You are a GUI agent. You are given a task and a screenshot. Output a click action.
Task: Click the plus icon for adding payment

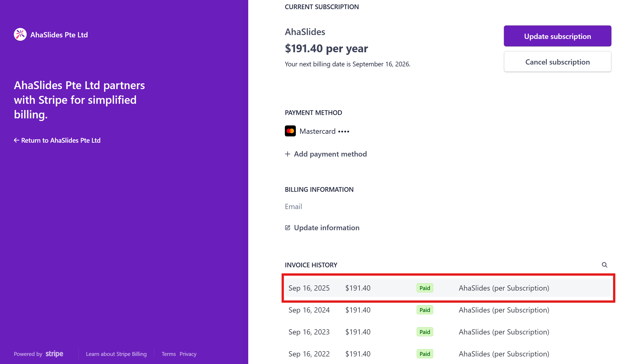pyautogui.click(x=287, y=154)
